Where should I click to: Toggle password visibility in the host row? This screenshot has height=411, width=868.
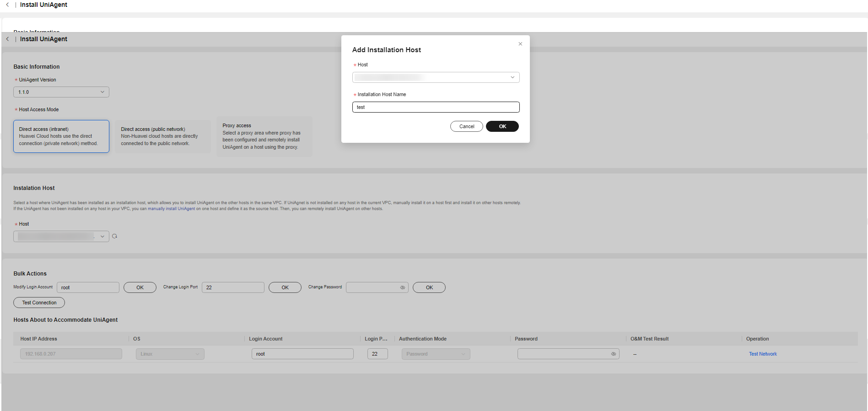(x=614, y=354)
